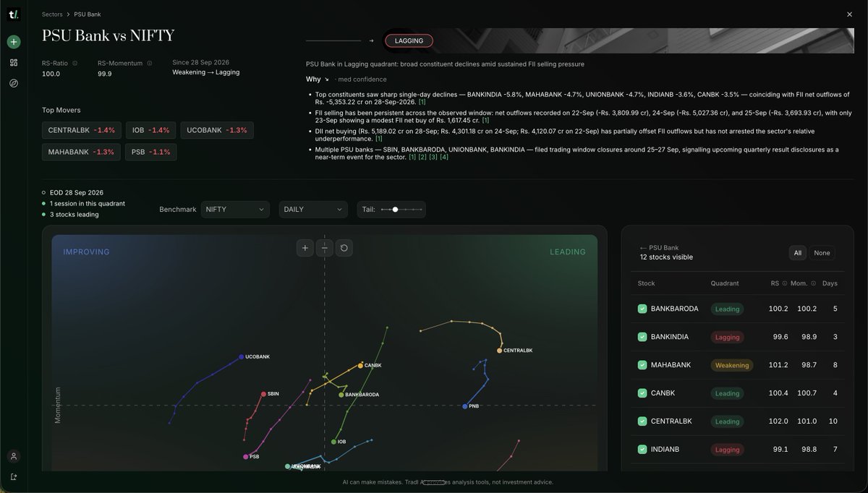Click the info icon beside the Mom. column header
This screenshot has height=493, width=868.
[814, 283]
